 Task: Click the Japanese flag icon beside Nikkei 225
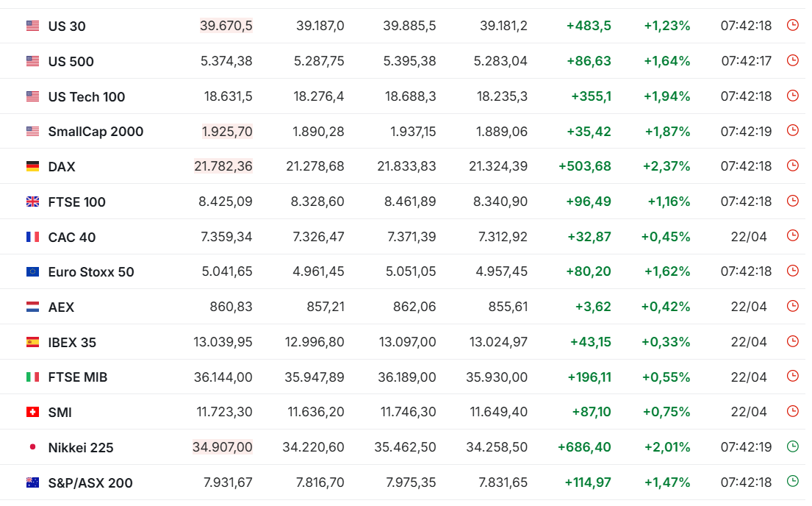point(32,447)
